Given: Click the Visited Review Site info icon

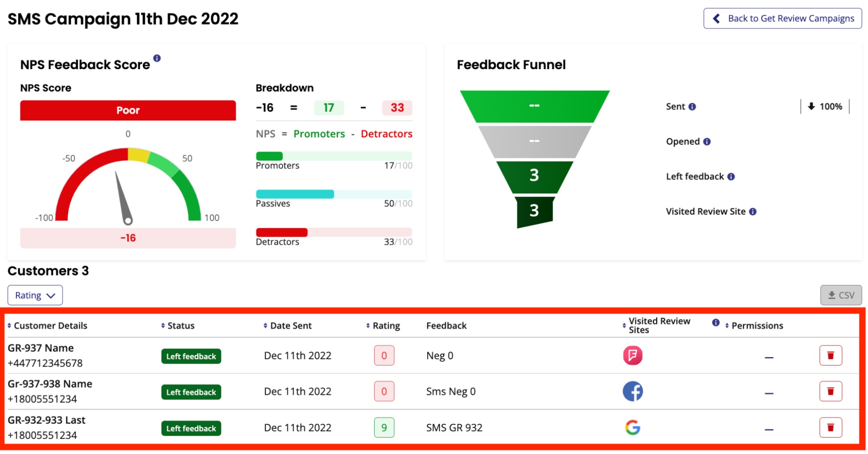Looking at the screenshot, I should click(753, 212).
